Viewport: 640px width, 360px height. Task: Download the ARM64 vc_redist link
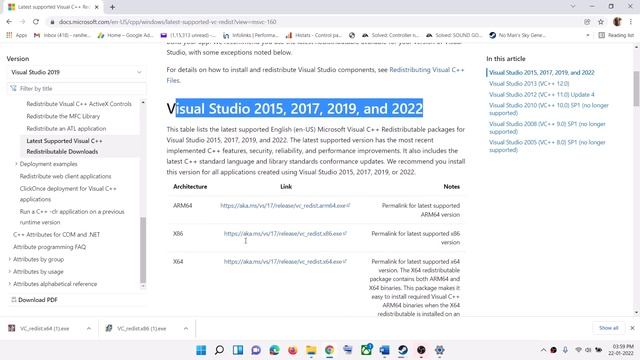pos(285,206)
